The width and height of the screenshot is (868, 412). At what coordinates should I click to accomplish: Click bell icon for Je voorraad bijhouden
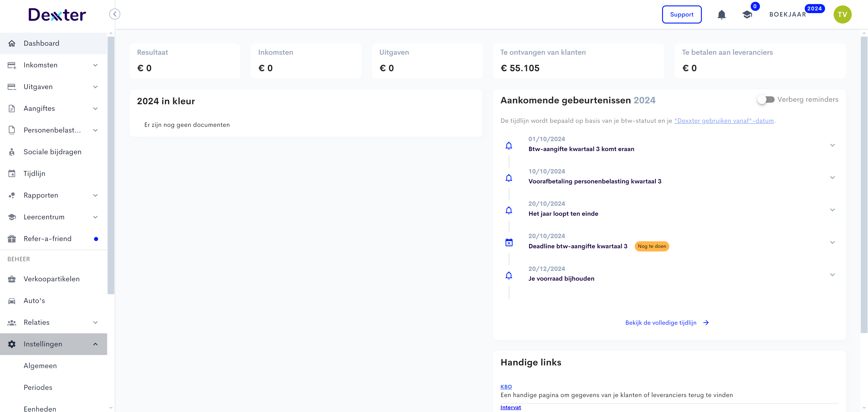pyautogui.click(x=509, y=275)
